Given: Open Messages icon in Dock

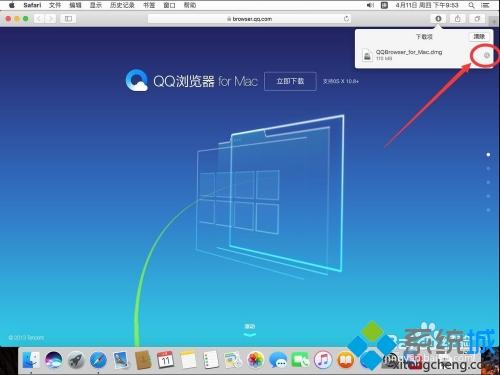Looking at the screenshot, I should (x=278, y=360).
